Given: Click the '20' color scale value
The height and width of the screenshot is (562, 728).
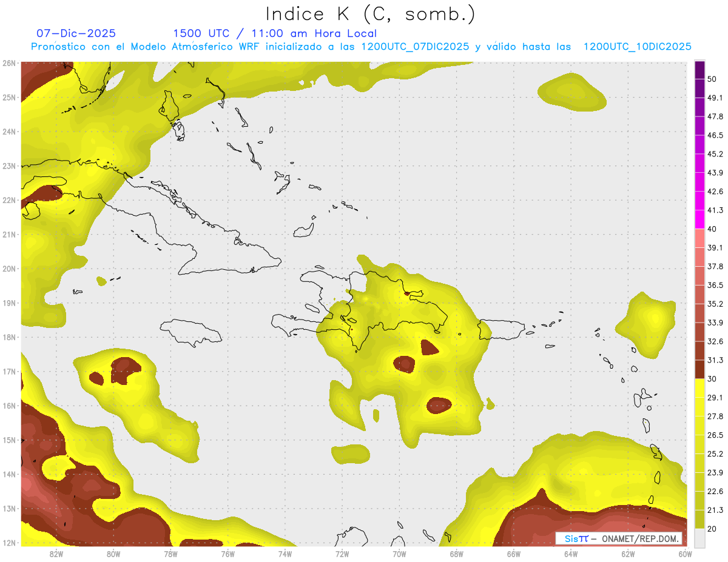Looking at the screenshot, I should (x=712, y=529).
